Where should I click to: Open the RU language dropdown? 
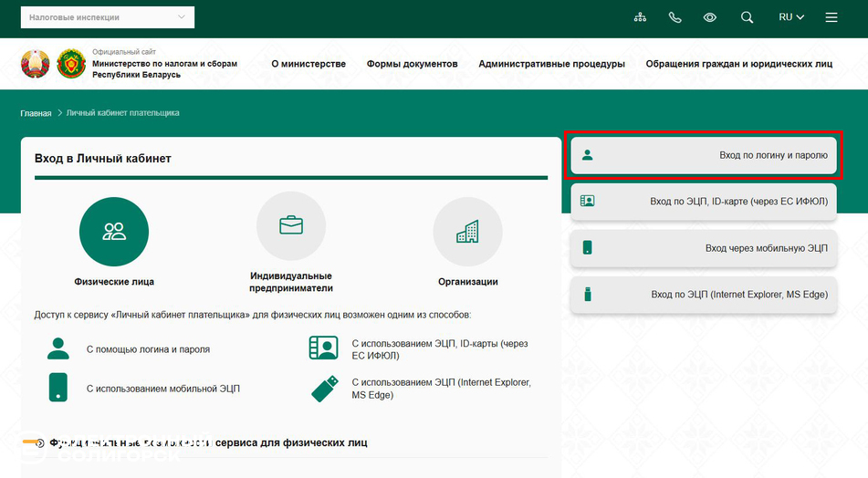point(790,17)
